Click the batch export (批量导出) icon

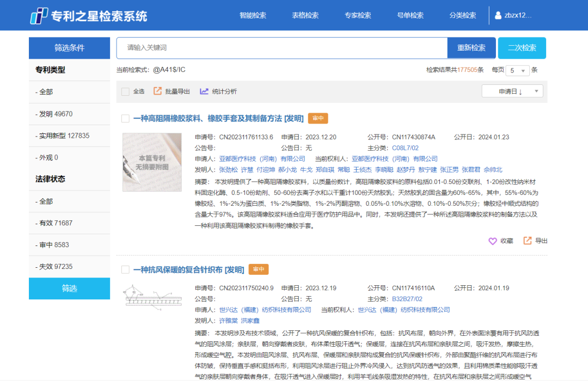157,91
